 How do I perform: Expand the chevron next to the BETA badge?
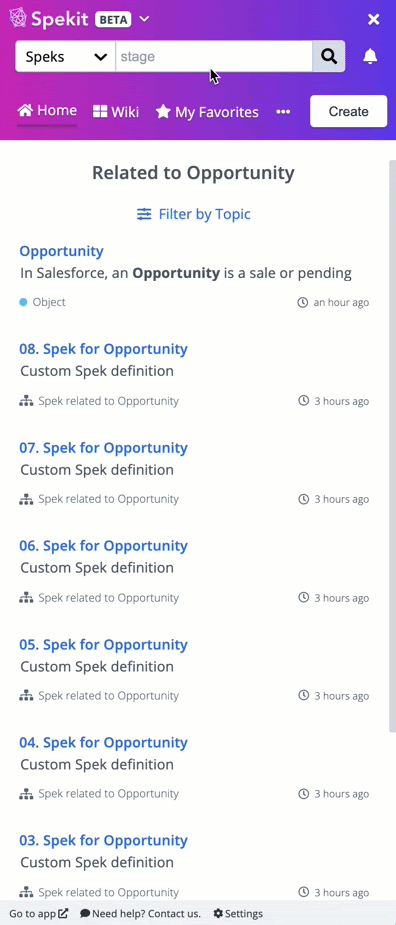click(x=144, y=19)
